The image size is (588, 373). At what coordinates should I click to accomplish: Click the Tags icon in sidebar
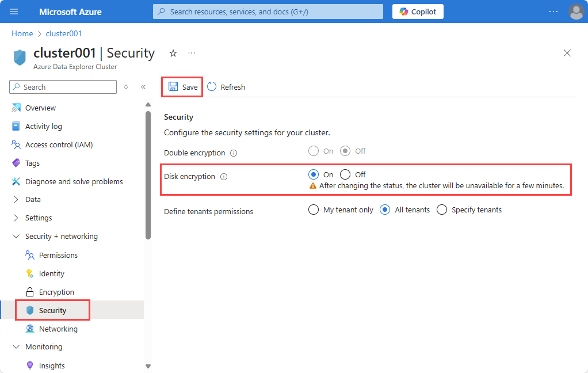17,163
